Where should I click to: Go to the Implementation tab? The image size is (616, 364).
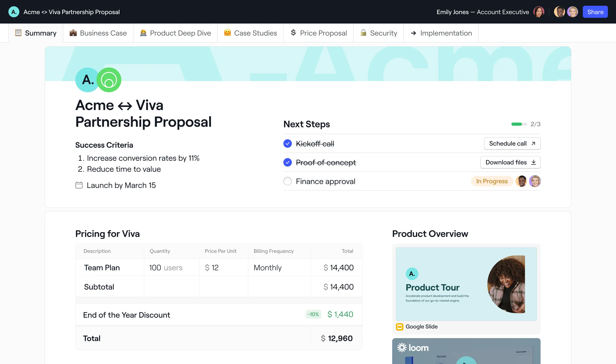click(x=441, y=33)
